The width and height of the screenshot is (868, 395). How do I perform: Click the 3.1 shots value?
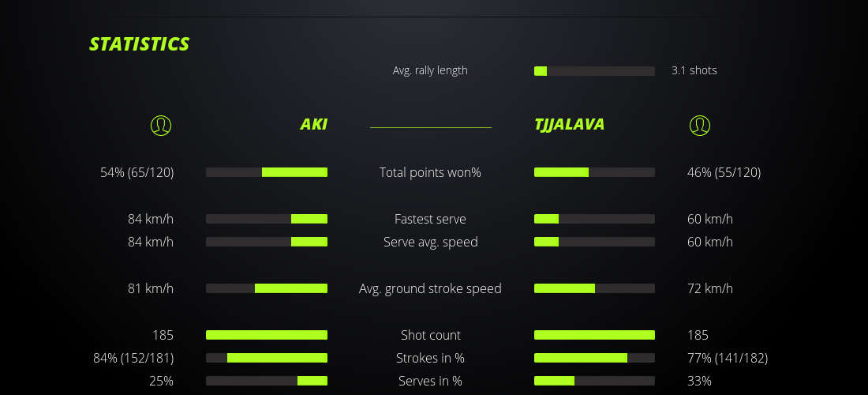(694, 70)
